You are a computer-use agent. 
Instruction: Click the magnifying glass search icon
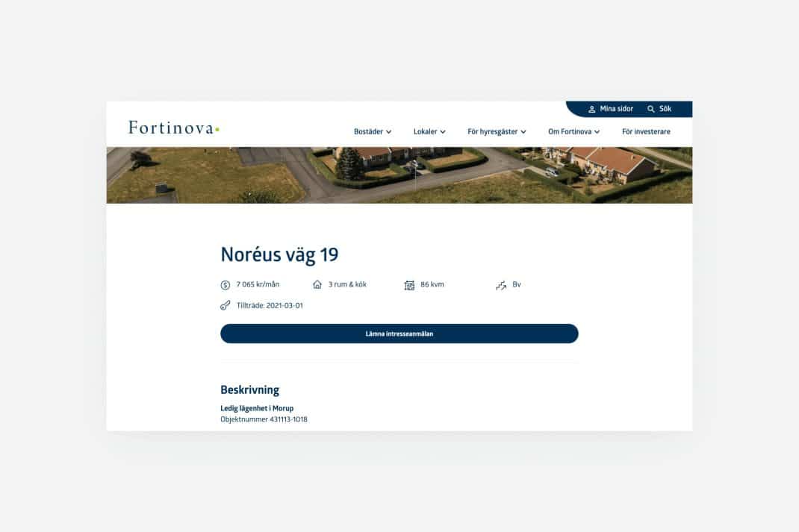point(650,109)
